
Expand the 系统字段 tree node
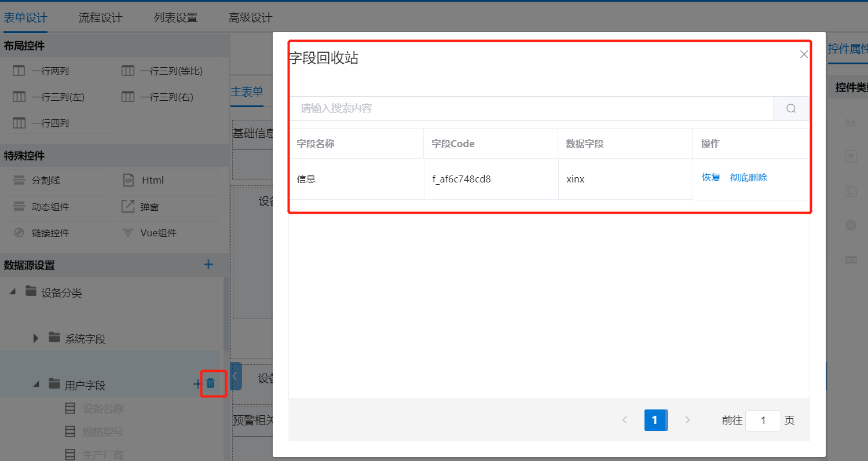click(x=36, y=338)
